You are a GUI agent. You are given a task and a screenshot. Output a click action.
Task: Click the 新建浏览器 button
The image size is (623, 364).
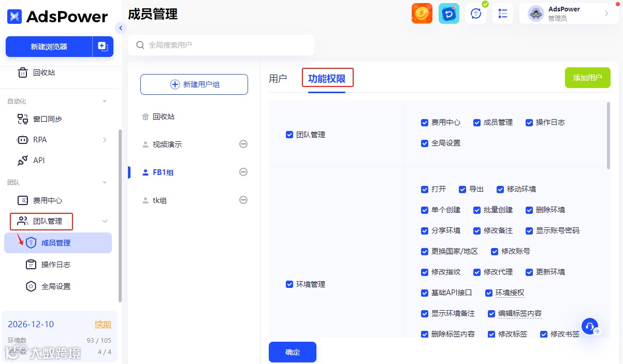coord(49,47)
